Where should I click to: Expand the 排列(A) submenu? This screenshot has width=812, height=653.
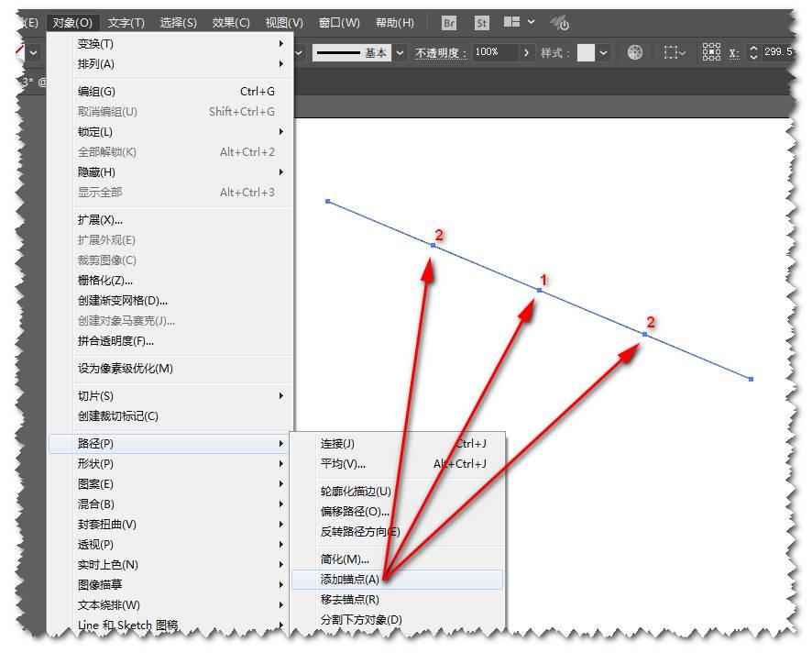point(170,64)
